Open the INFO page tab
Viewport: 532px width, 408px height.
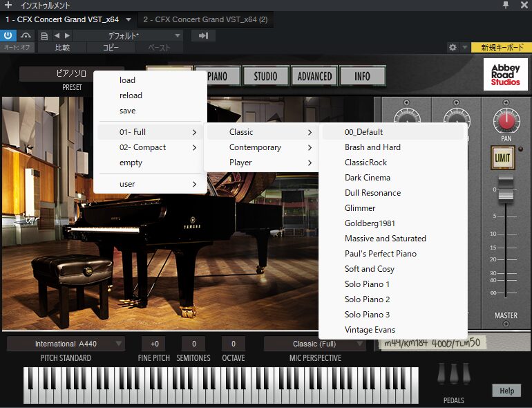click(x=362, y=76)
